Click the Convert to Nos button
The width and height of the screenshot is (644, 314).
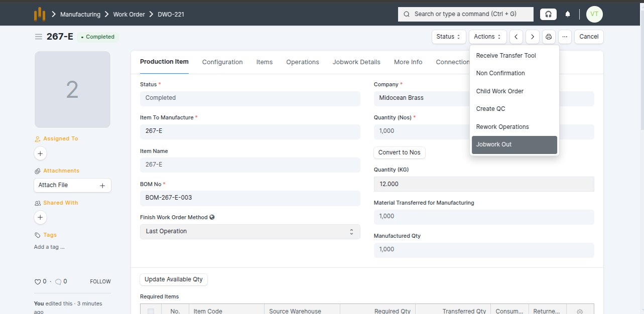tap(400, 152)
